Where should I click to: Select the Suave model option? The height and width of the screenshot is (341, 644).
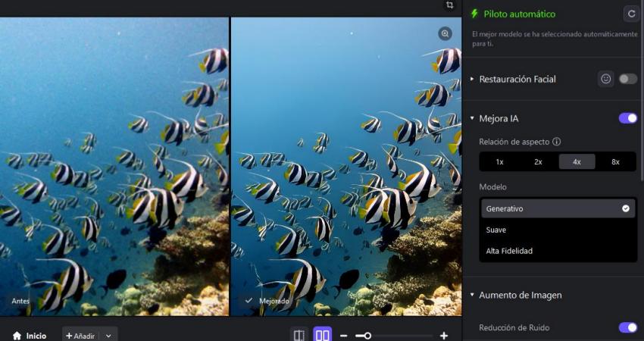pyautogui.click(x=496, y=230)
